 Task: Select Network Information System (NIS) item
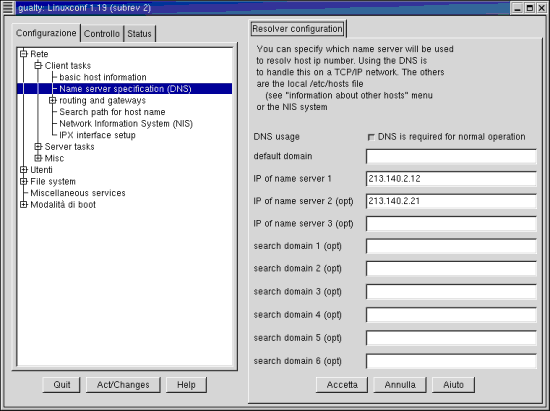point(126,123)
